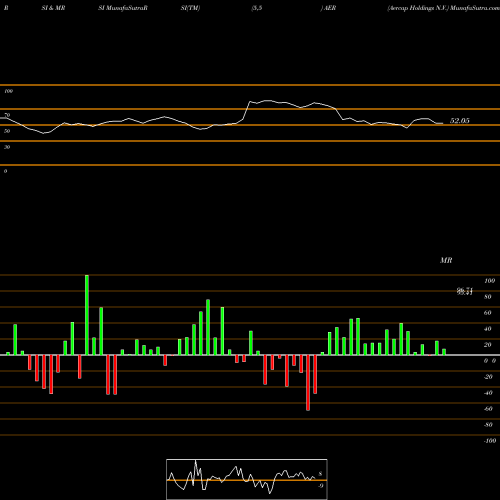The height and width of the screenshot is (500, 500).
Task: Click the -80 label on MR axis
Action: pos(488,425)
